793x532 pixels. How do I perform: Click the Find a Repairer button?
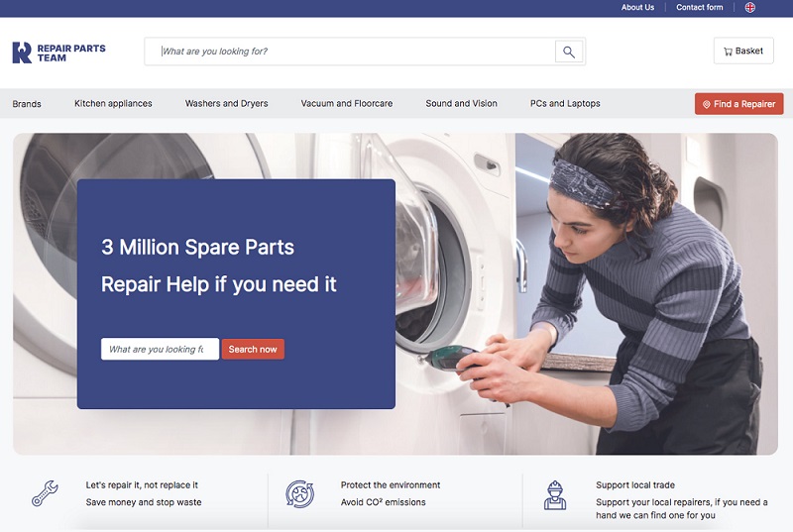(738, 104)
